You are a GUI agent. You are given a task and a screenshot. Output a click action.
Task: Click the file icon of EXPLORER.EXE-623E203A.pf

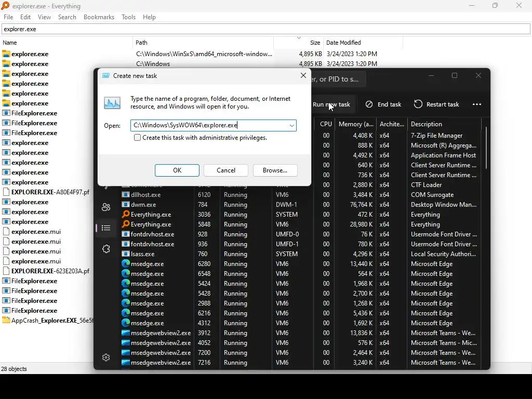pos(6,271)
